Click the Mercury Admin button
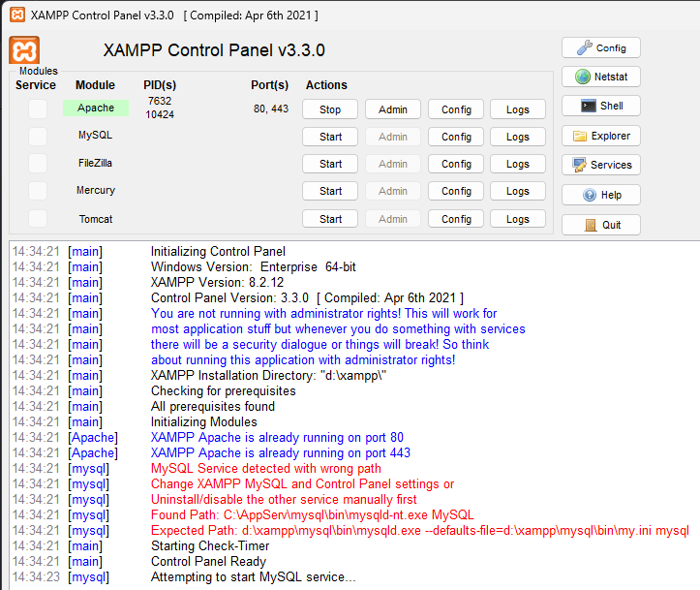This screenshot has height=590, width=700. point(393,191)
